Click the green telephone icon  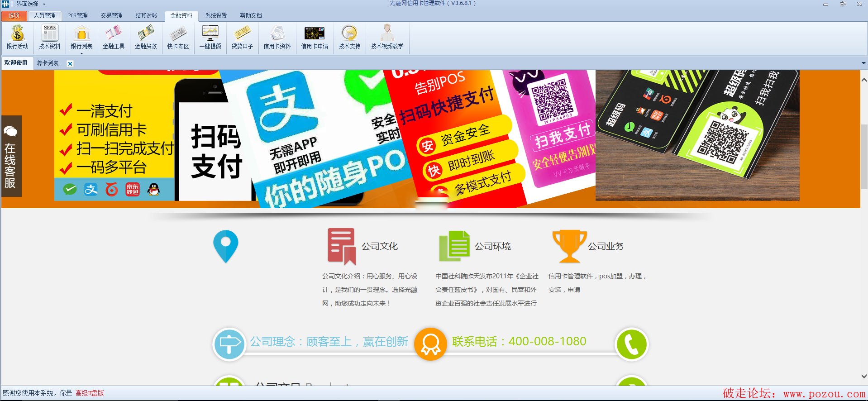[x=631, y=344]
